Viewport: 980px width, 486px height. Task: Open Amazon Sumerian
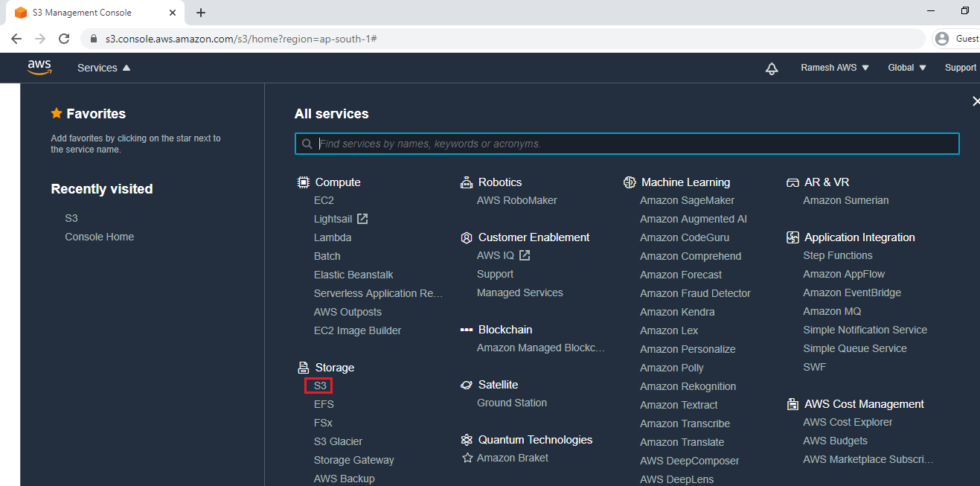(846, 200)
